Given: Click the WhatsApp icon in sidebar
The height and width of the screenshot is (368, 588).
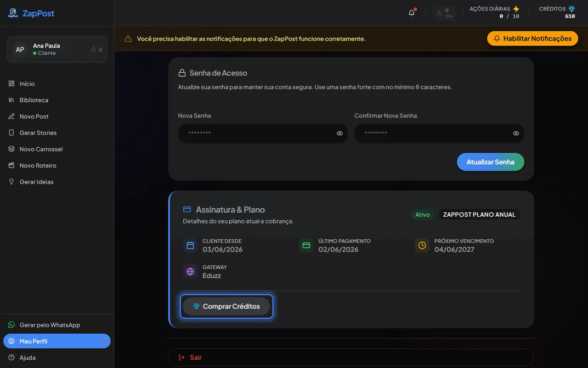Looking at the screenshot, I should click(11, 325).
